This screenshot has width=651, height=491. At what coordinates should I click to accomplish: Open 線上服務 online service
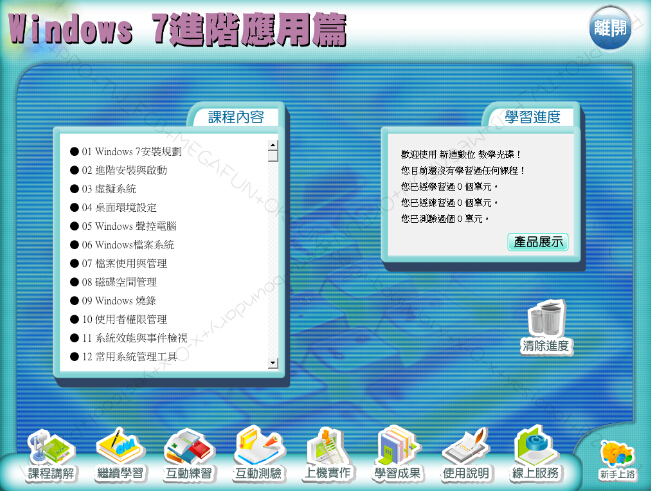536,454
